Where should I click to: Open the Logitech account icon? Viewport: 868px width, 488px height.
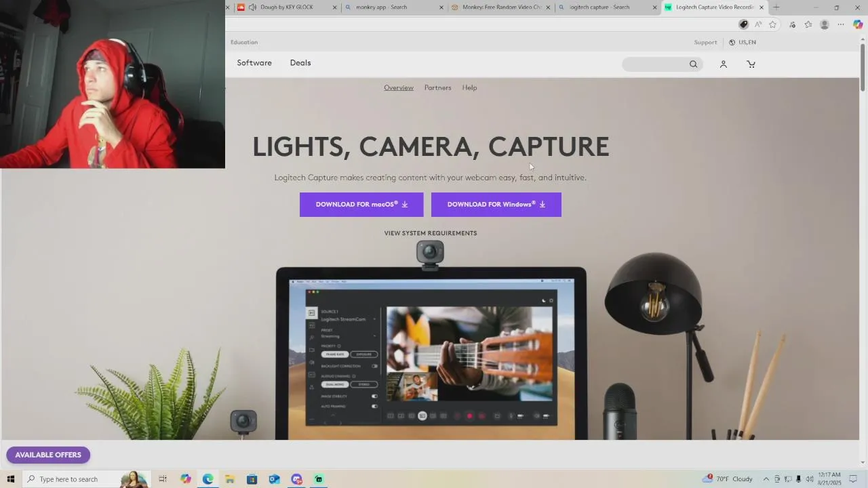coord(724,64)
